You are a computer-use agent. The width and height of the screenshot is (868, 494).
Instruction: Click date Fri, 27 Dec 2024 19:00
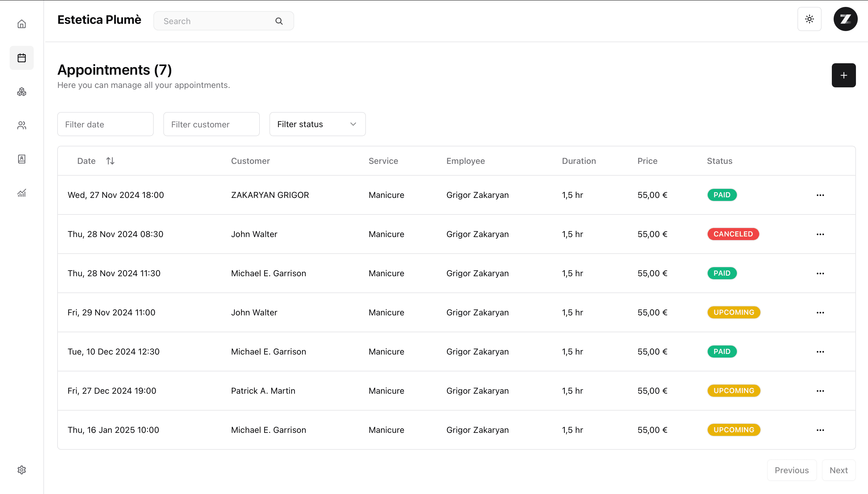pos(112,391)
